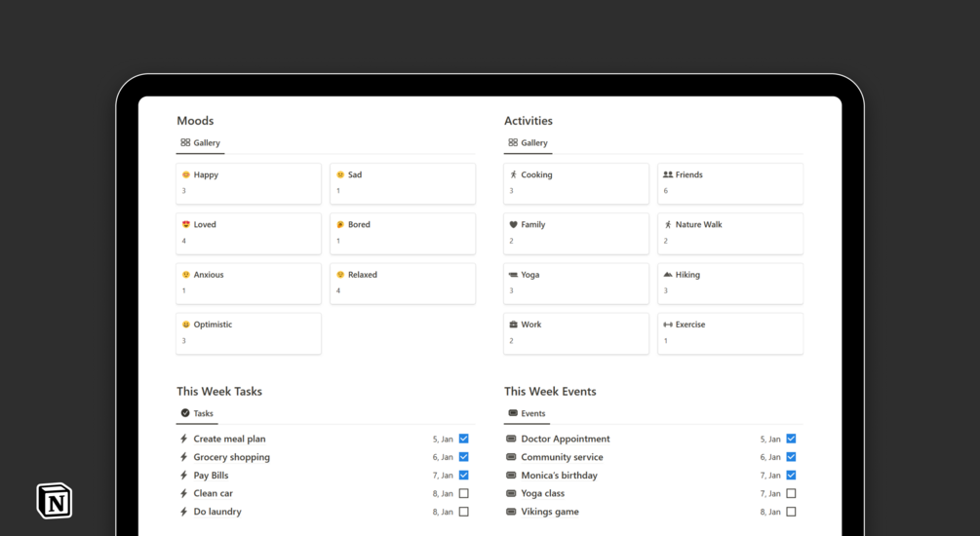Screen dimensions: 980x536
Task: Open the Yoga class event
Action: click(x=542, y=493)
